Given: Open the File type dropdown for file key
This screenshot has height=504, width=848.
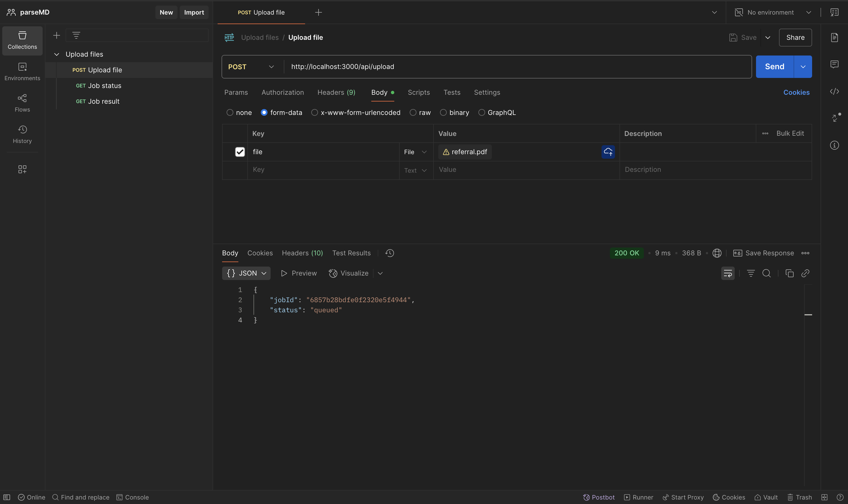Looking at the screenshot, I should pyautogui.click(x=416, y=152).
